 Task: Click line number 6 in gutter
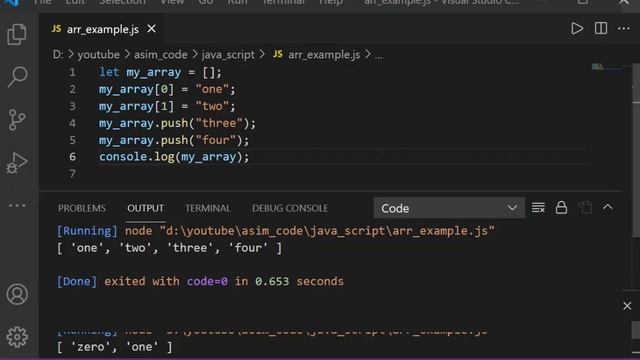tap(72, 157)
